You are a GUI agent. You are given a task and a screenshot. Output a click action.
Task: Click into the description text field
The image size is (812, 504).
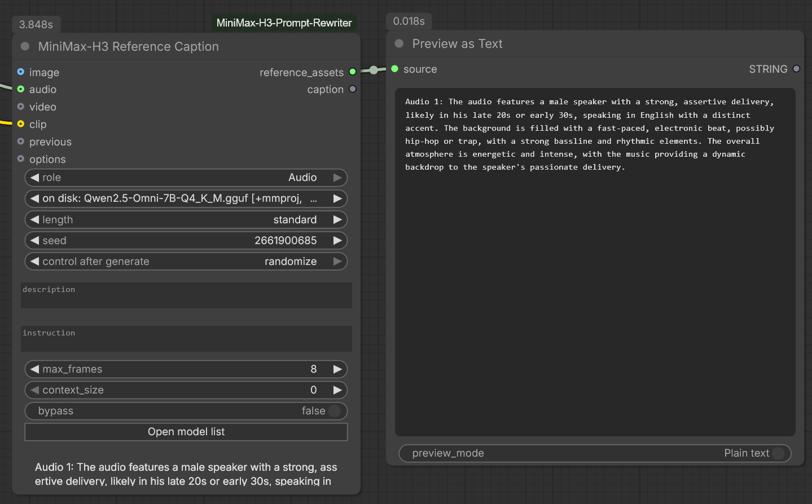pyautogui.click(x=186, y=295)
